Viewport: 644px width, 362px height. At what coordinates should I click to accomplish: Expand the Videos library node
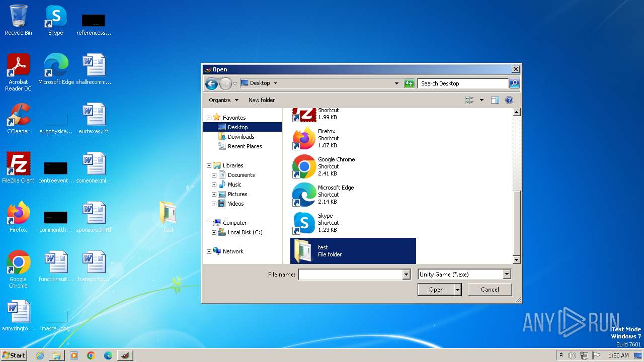coord(214,204)
